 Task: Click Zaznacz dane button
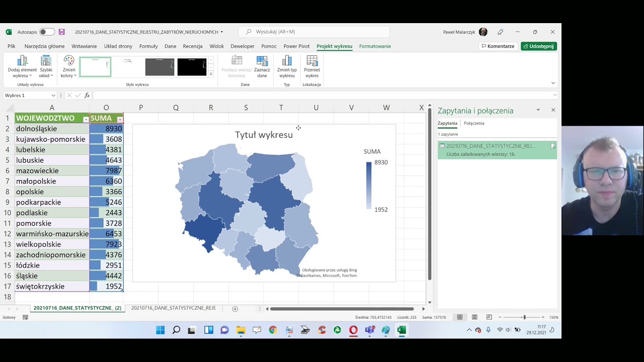point(262,66)
